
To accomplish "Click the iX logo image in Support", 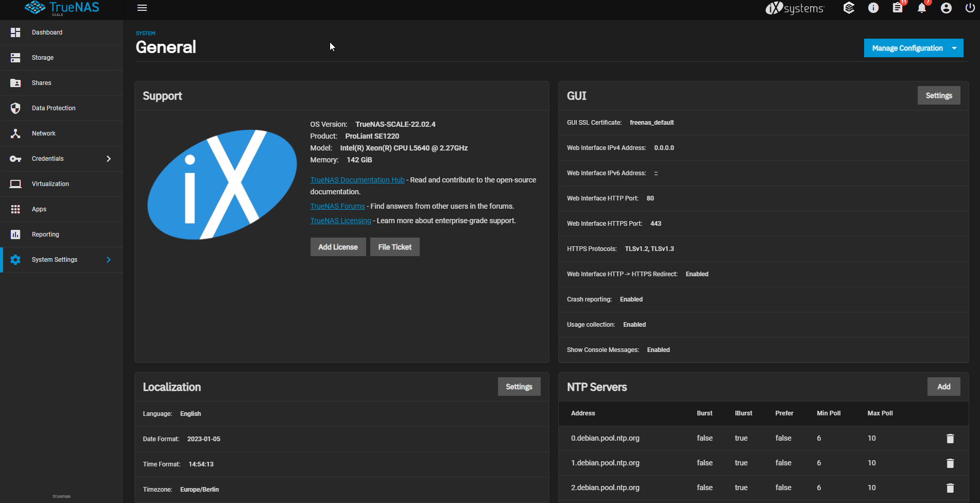I will (x=222, y=185).
